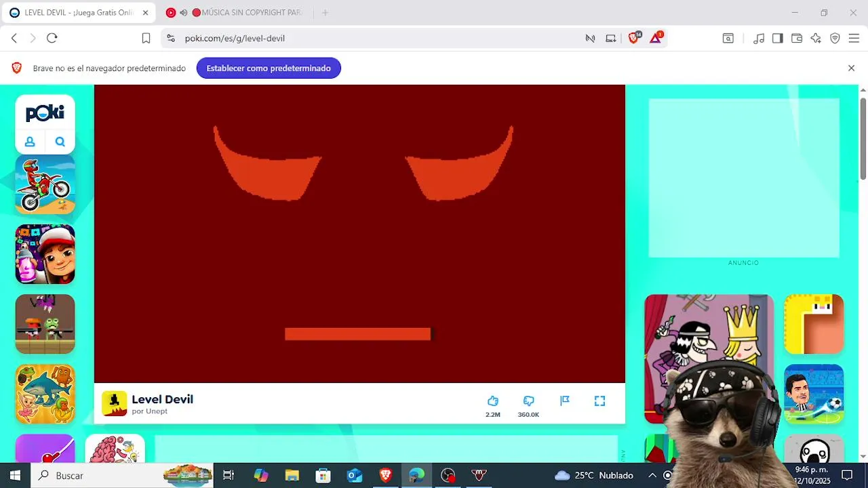This screenshot has width=868, height=488.
Task: Open Outlook from taskbar
Action: (355, 475)
